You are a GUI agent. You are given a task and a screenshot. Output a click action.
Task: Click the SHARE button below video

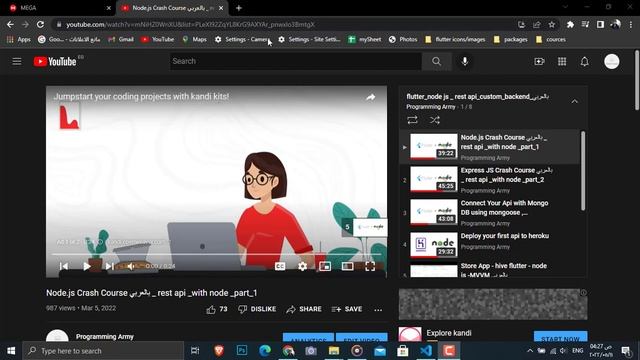[x=304, y=309]
